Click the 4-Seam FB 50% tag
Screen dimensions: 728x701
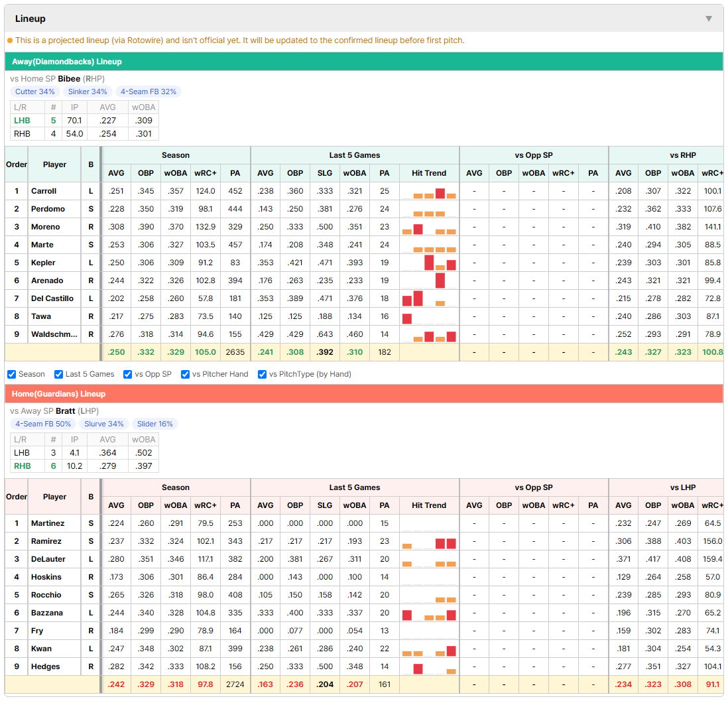(43, 424)
